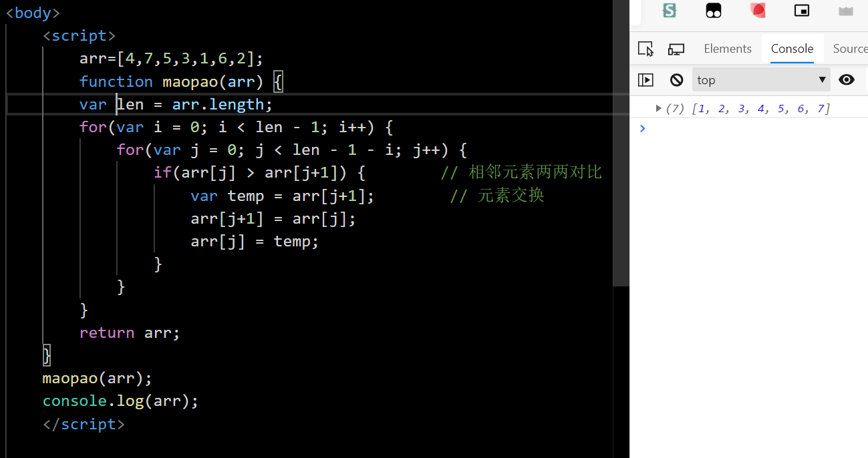This screenshot has height=458, width=868.
Task: Open the Tampermonkey extension icon
Action: click(714, 10)
